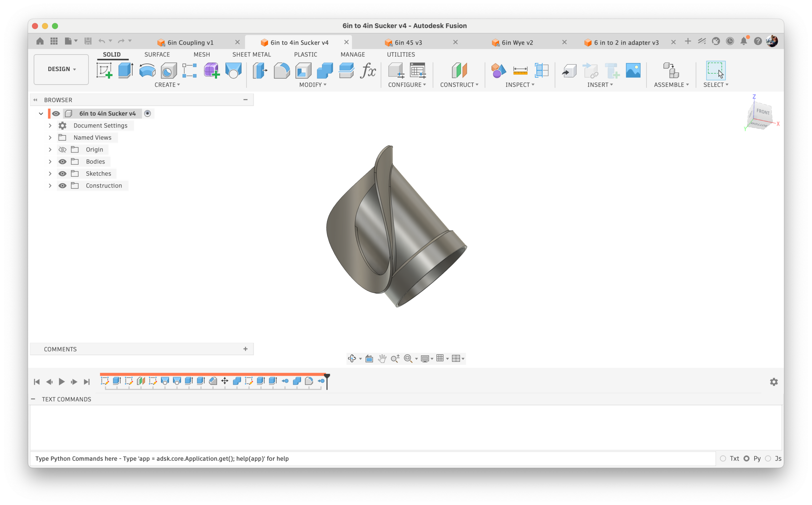Select the Create Sketch tool
Viewport: 812px width, 505px height.
point(104,70)
